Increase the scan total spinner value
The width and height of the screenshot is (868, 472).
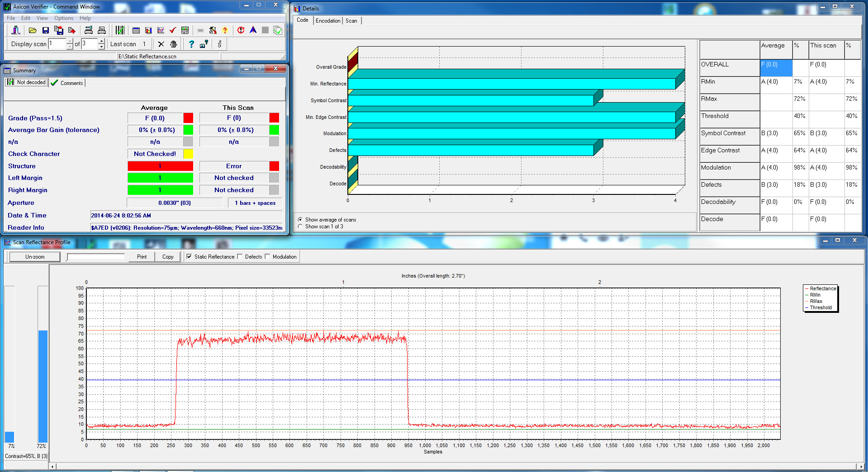click(101, 41)
